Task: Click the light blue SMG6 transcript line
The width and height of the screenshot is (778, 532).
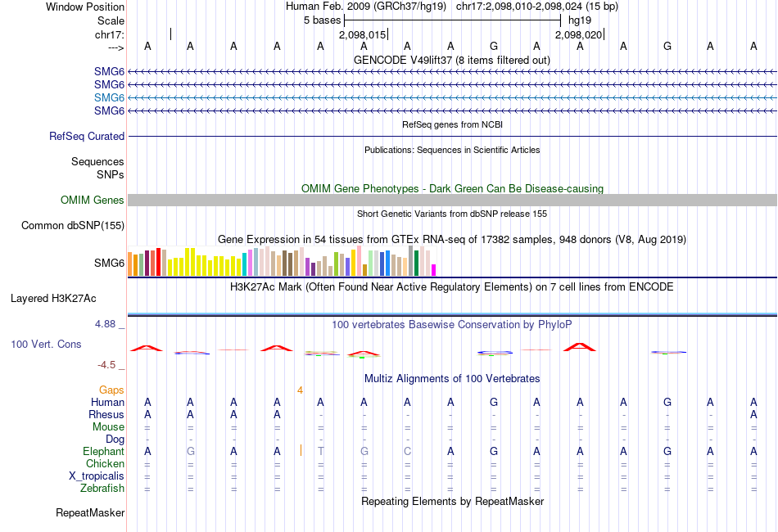Action: (453, 97)
